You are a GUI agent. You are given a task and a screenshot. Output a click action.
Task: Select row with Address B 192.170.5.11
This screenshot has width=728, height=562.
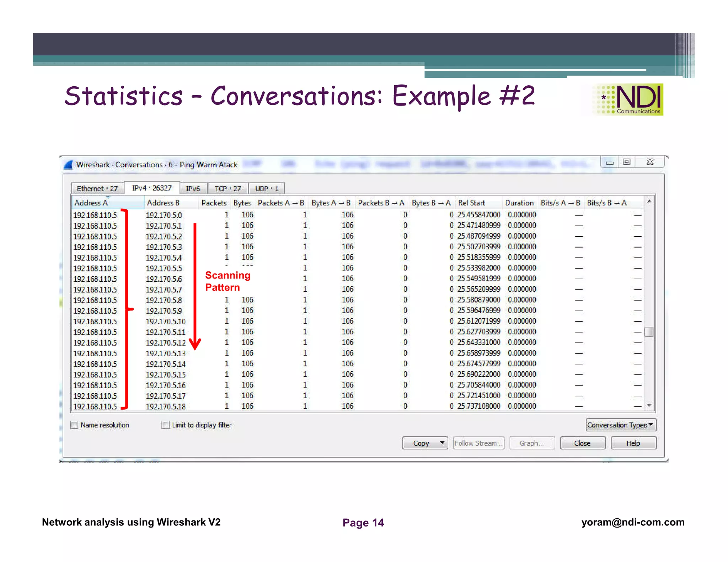358,332
